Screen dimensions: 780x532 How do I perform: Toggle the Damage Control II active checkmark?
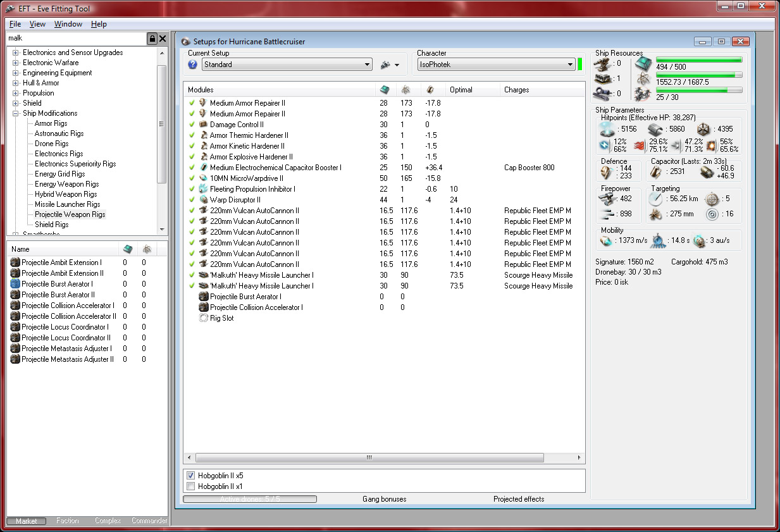coord(192,125)
